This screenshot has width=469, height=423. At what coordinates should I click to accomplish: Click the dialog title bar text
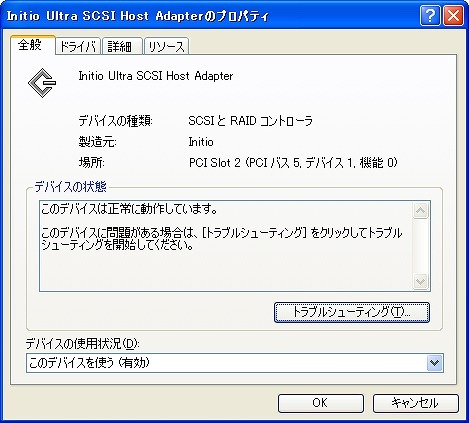pos(138,16)
